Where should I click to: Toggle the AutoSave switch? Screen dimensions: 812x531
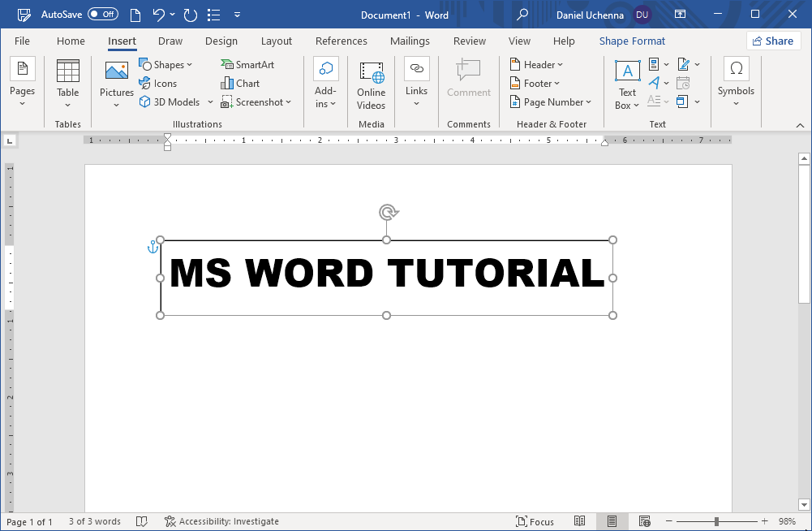click(102, 15)
